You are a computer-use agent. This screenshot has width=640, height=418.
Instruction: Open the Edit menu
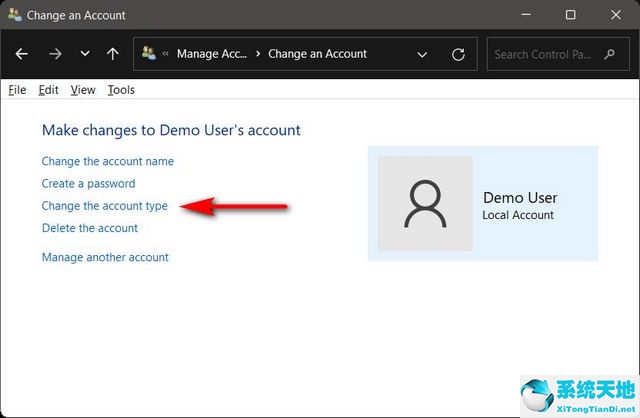48,90
